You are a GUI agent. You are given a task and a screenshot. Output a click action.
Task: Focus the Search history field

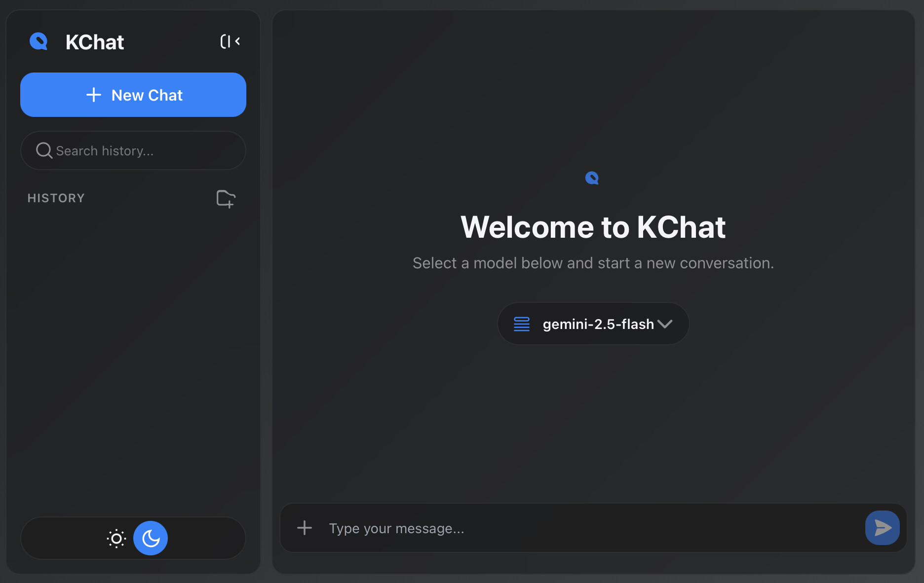point(133,150)
